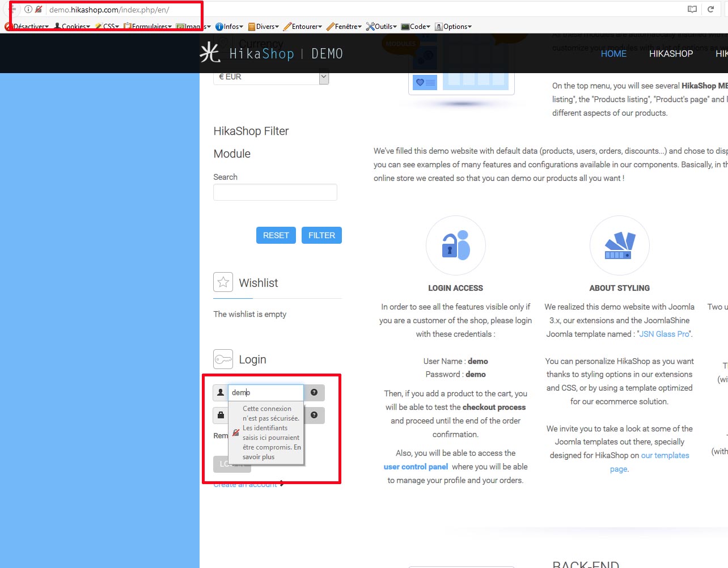Click the 'User Name : demo' text

(456, 361)
